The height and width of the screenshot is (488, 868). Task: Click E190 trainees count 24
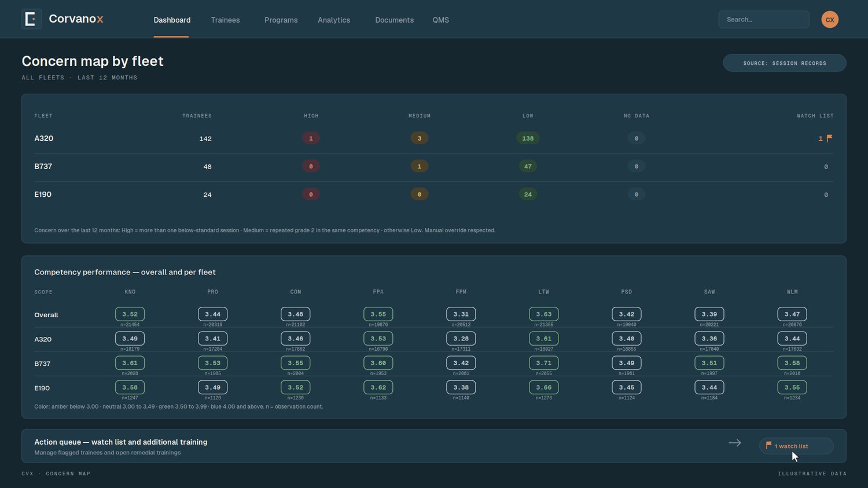coord(207,195)
